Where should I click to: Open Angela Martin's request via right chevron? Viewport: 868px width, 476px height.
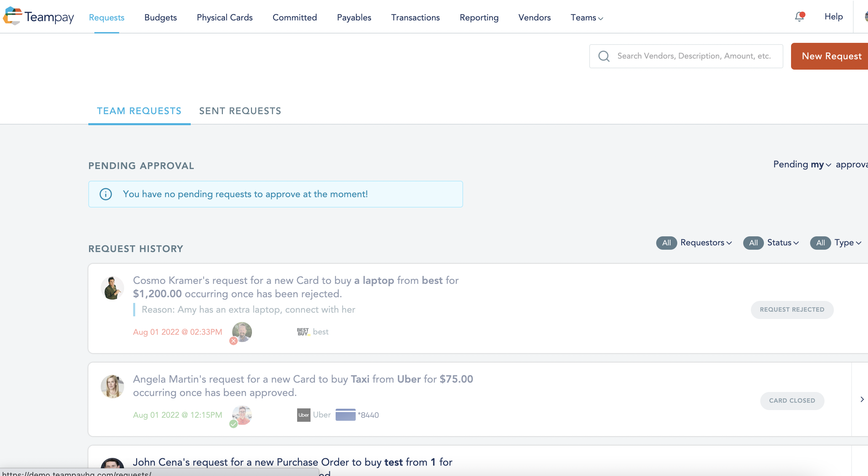pos(862,399)
